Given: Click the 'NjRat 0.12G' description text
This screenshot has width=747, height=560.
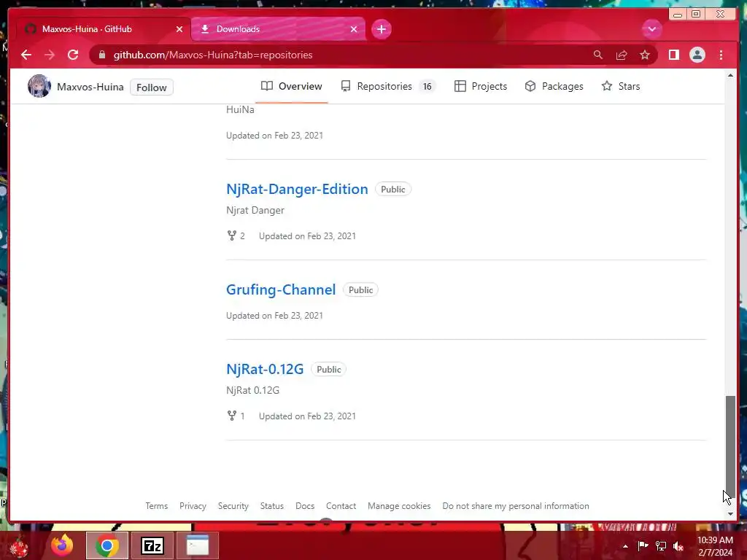Looking at the screenshot, I should tap(252, 390).
